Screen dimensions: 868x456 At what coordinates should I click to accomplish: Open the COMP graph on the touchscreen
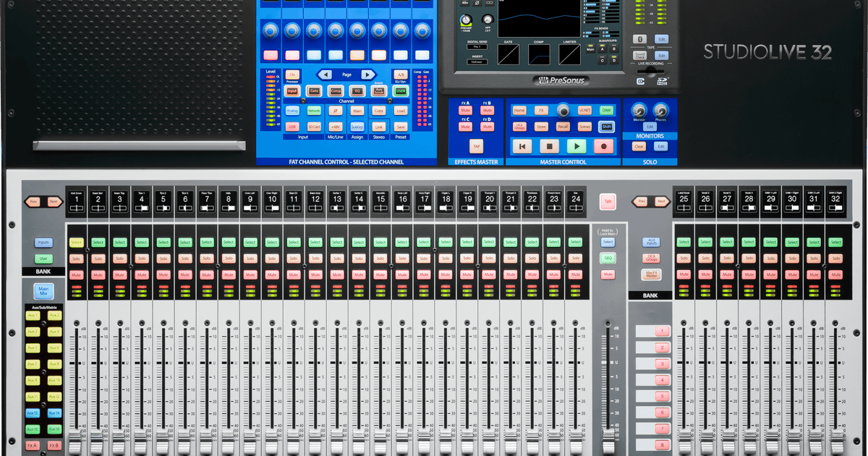pyautogui.click(x=539, y=54)
